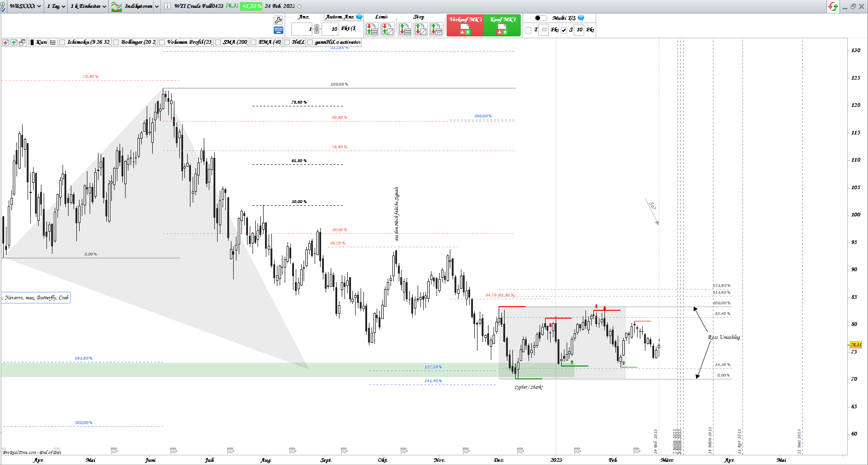Enable the SMA (200) checkbox
The image size is (868, 465).
coord(218,42)
